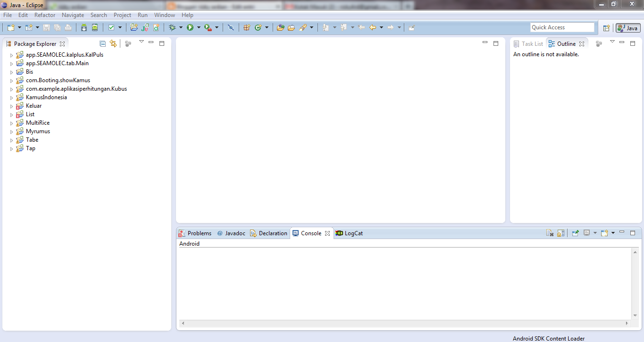
Task: Maximize the editor area
Action: point(496,43)
